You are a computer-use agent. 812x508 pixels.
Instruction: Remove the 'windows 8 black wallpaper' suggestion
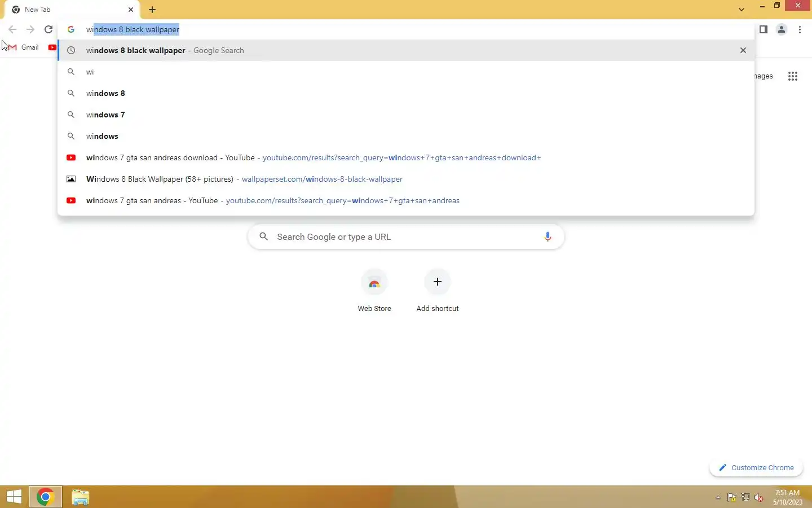pos(743,50)
